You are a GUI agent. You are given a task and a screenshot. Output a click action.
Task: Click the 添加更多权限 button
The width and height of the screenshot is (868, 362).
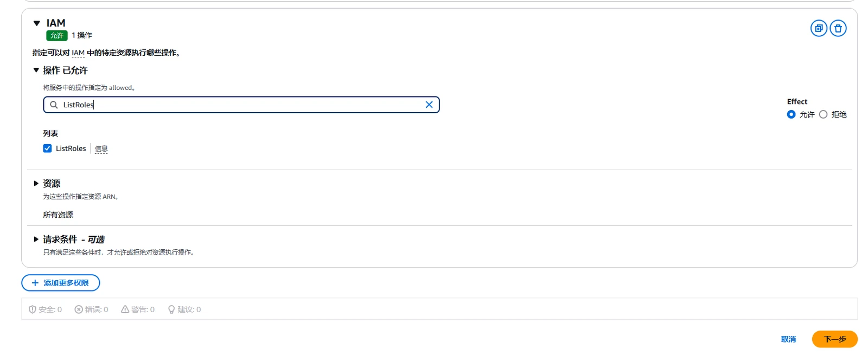(x=61, y=283)
